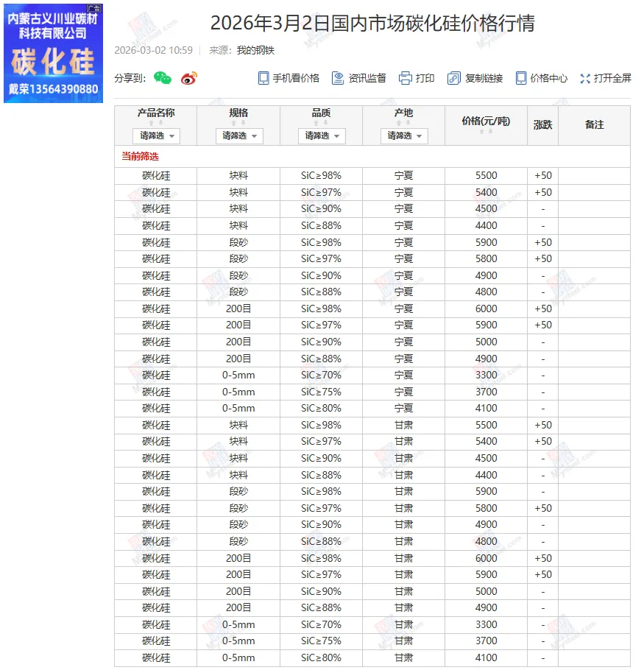Select price 6000 for 宁夏 200目 SiC≥98%
The width and height of the screenshot is (644, 670).
pyautogui.click(x=486, y=309)
